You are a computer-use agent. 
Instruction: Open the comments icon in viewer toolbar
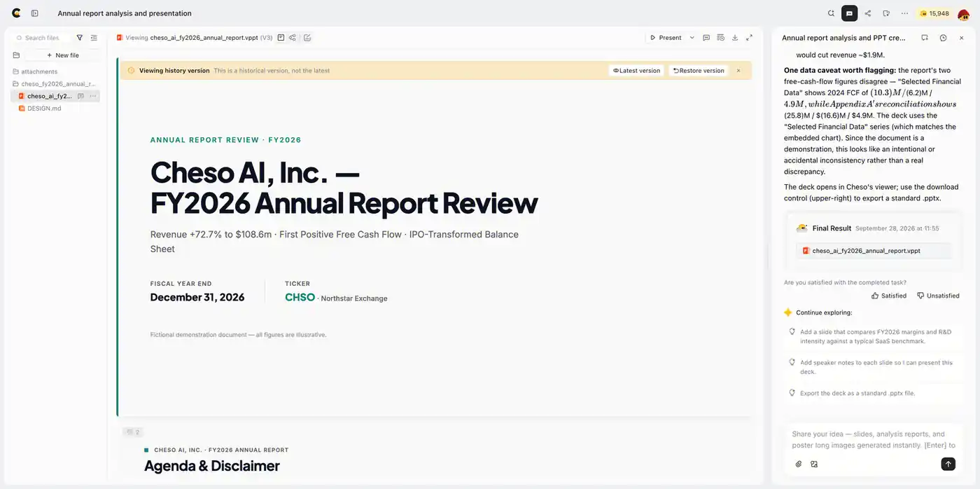click(x=706, y=38)
